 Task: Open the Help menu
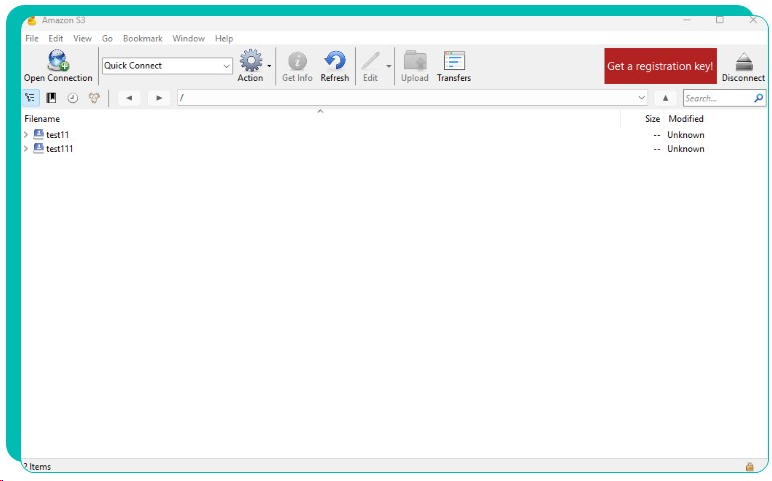224,38
